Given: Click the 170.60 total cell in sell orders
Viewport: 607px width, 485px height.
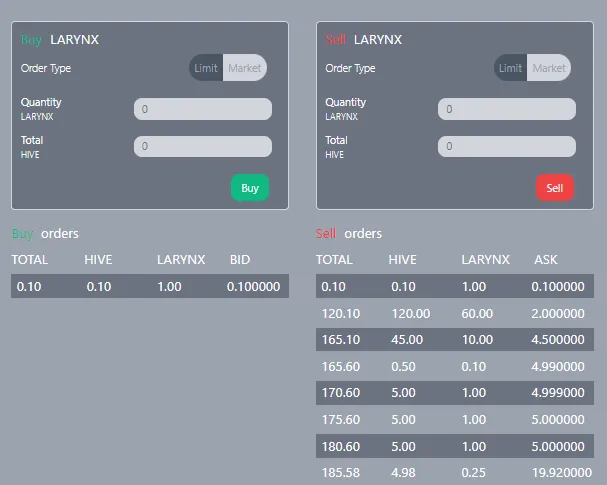Looking at the screenshot, I should 341,393.
